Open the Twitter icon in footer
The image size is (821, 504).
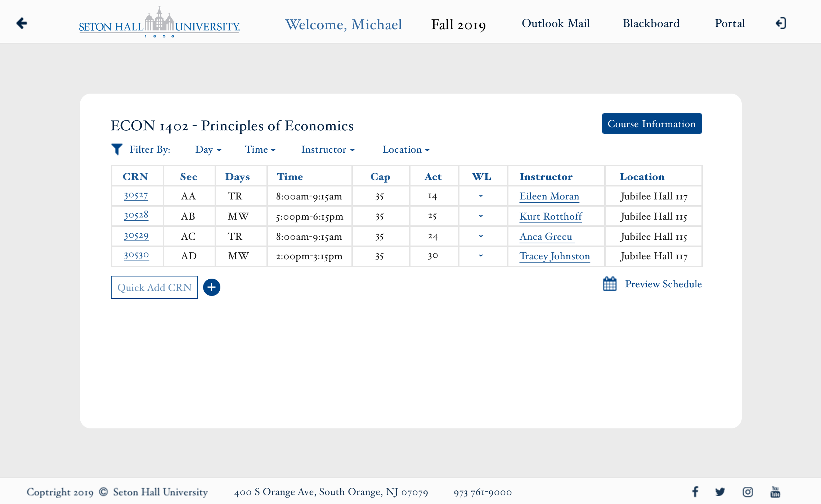coord(720,491)
